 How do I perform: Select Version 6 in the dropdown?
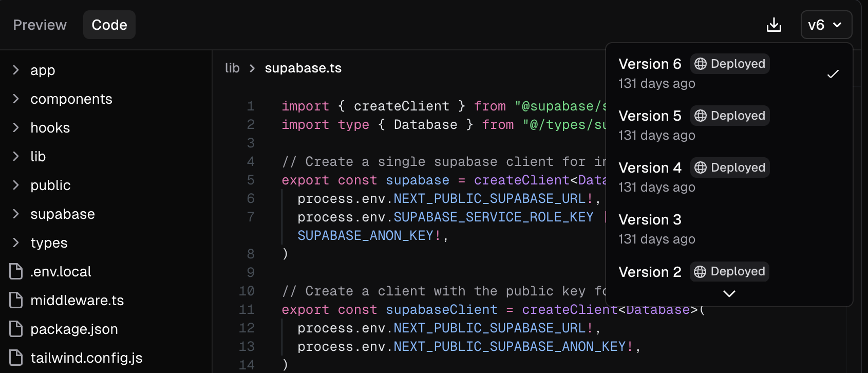coord(729,73)
